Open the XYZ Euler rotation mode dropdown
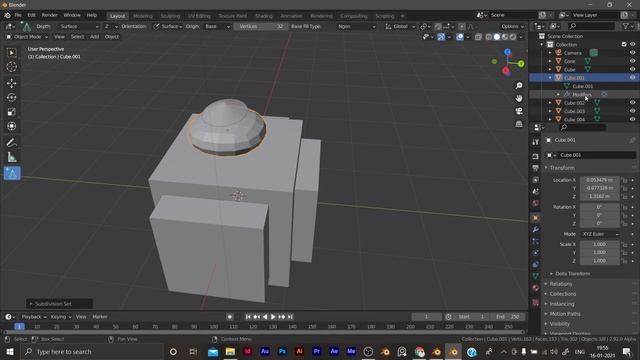This screenshot has width=640, height=360. point(600,234)
